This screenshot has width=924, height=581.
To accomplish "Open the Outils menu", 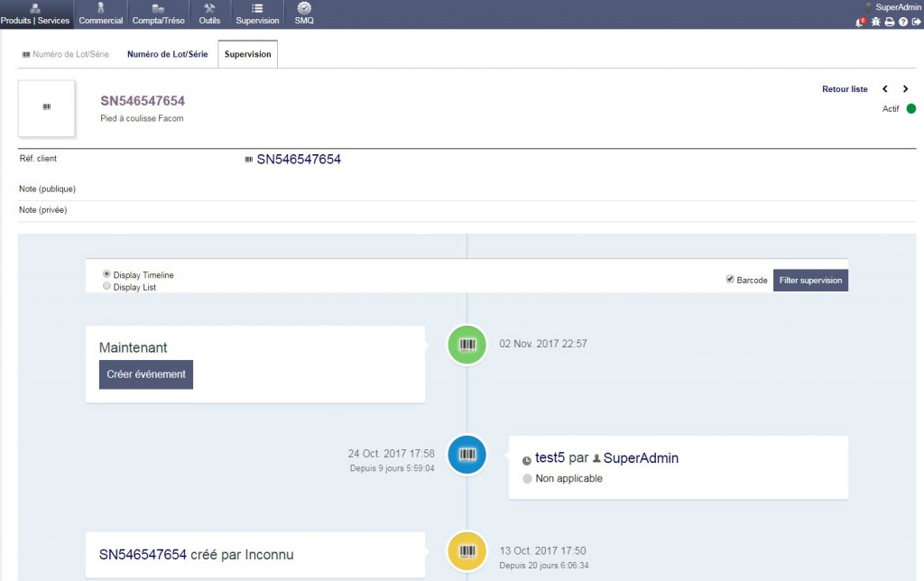I will [x=209, y=14].
